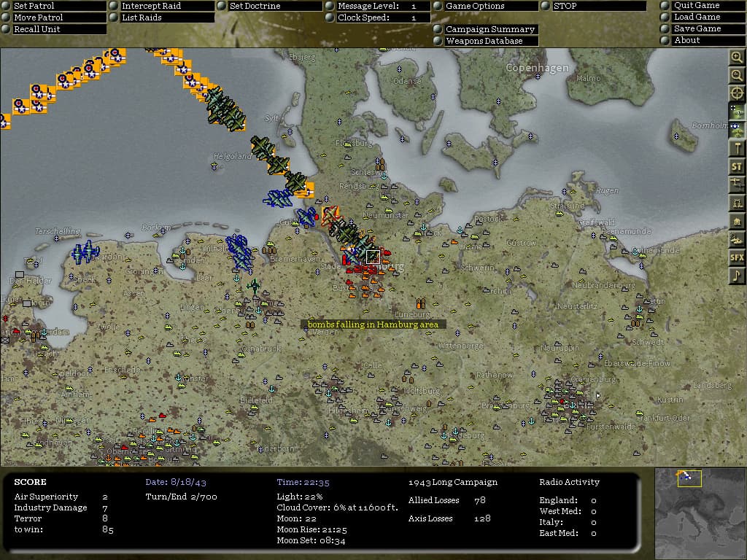Screen dimensions: 747x560
Task: Open the Set Doctrine menu item
Action: click(x=270, y=6)
